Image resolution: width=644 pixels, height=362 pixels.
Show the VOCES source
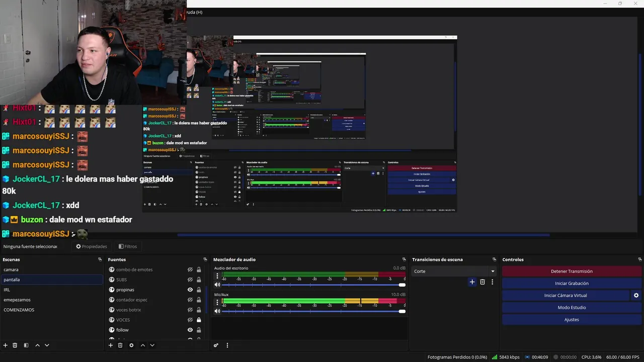click(x=190, y=320)
